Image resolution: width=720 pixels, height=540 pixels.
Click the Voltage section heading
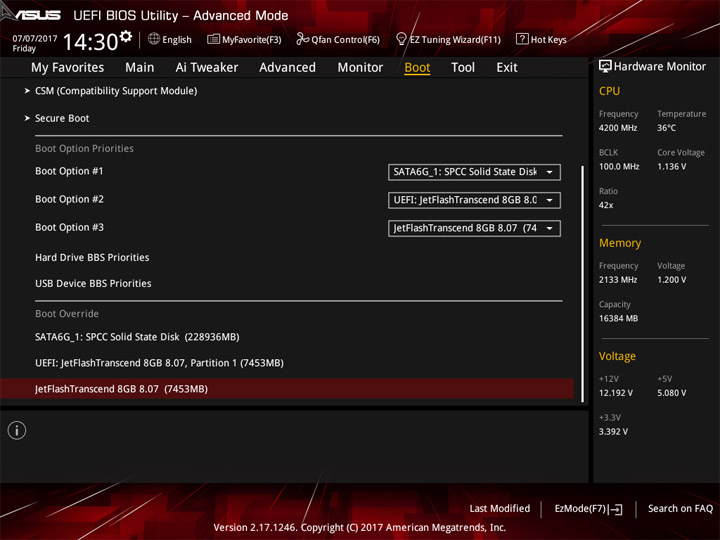(617, 356)
